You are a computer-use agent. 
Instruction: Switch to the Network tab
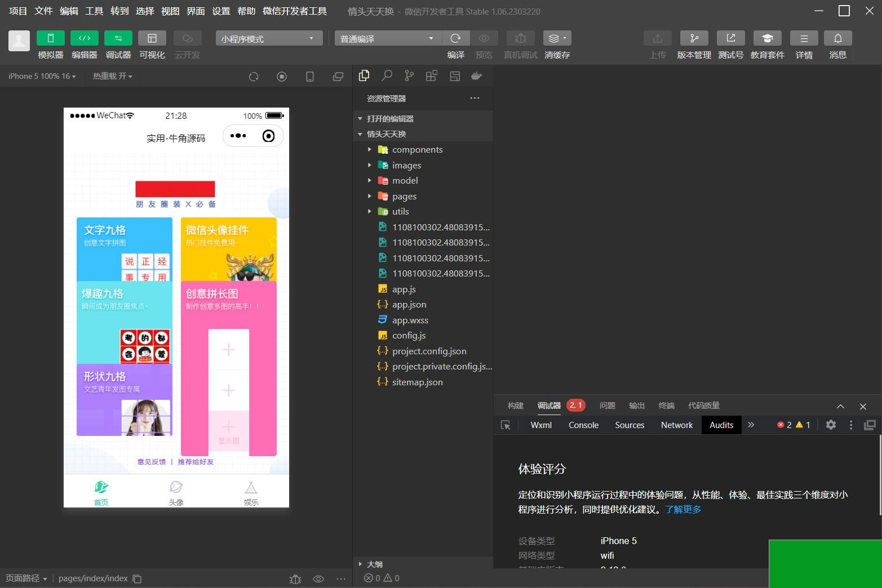[677, 425]
